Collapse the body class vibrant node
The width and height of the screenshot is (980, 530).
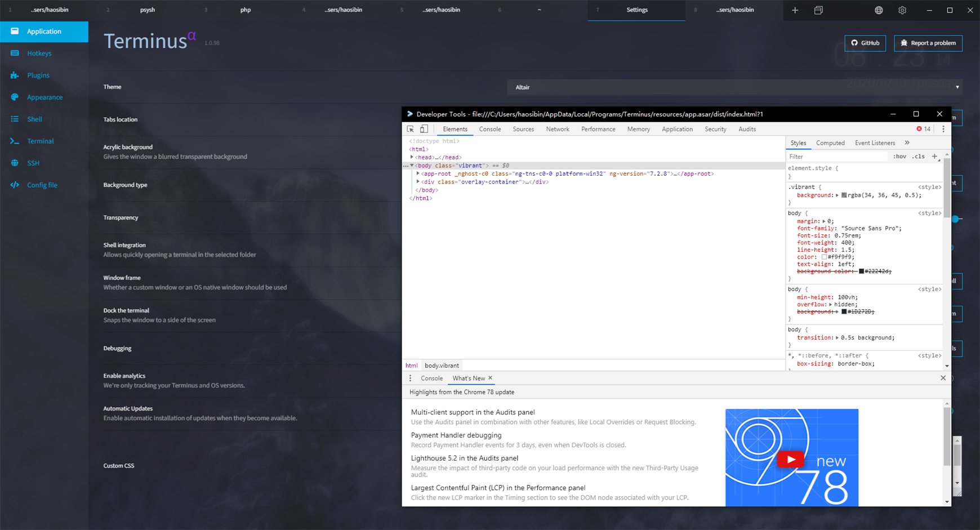point(412,166)
